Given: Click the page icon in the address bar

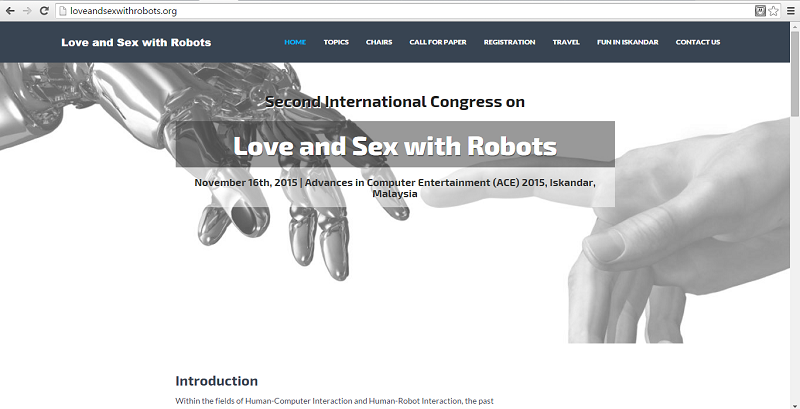Looking at the screenshot, I should coord(63,11).
